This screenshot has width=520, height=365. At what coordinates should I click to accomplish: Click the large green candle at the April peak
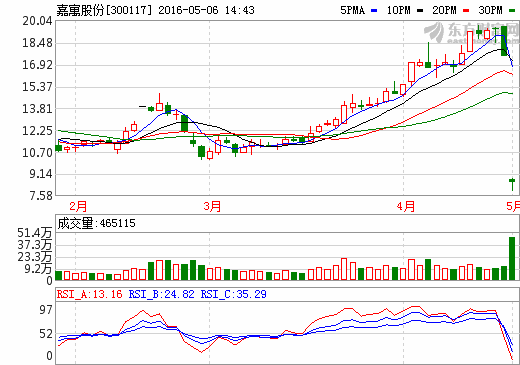coord(504,41)
